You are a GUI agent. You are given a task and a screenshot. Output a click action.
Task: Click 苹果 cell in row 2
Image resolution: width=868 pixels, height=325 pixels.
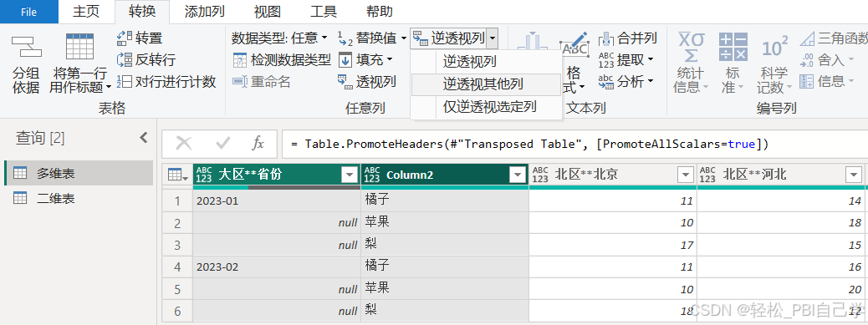445,223
